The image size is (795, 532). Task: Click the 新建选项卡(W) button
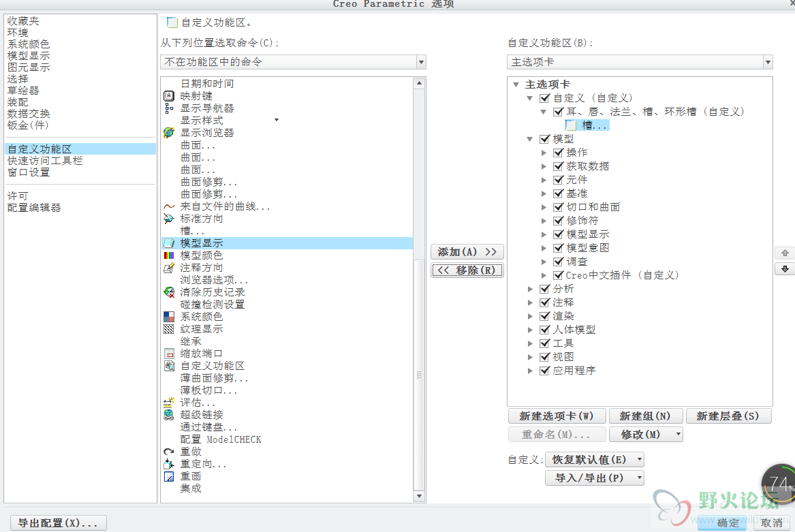(x=557, y=416)
